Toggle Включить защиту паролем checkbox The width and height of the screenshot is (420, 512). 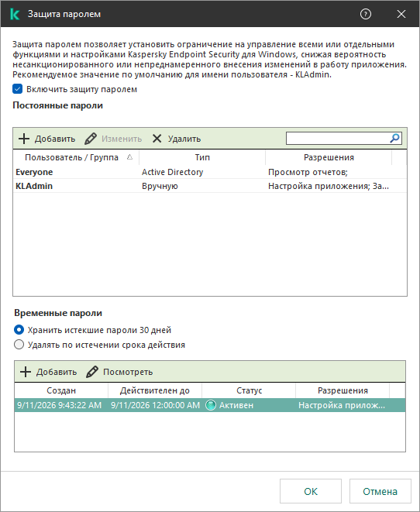click(17, 89)
